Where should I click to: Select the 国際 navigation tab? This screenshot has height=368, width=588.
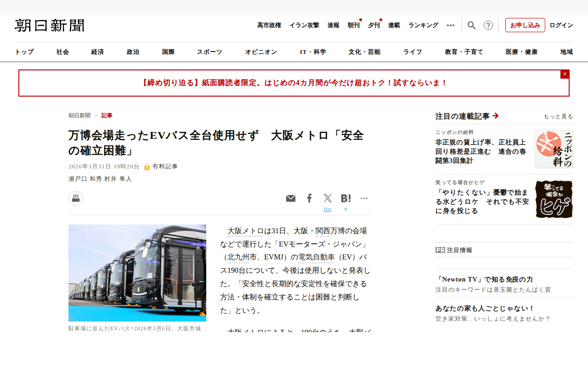[x=169, y=52]
